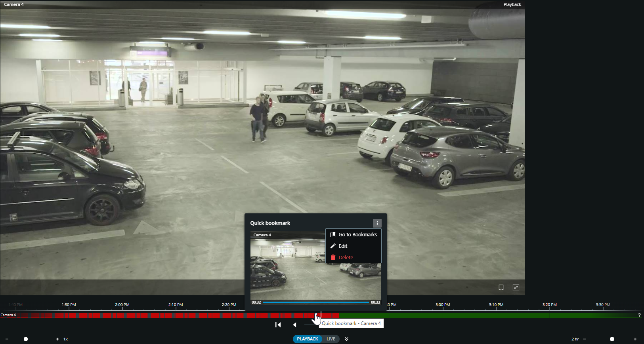This screenshot has width=644, height=344.
Task: Click the timespan zoom slider handle
Action: [x=612, y=339]
